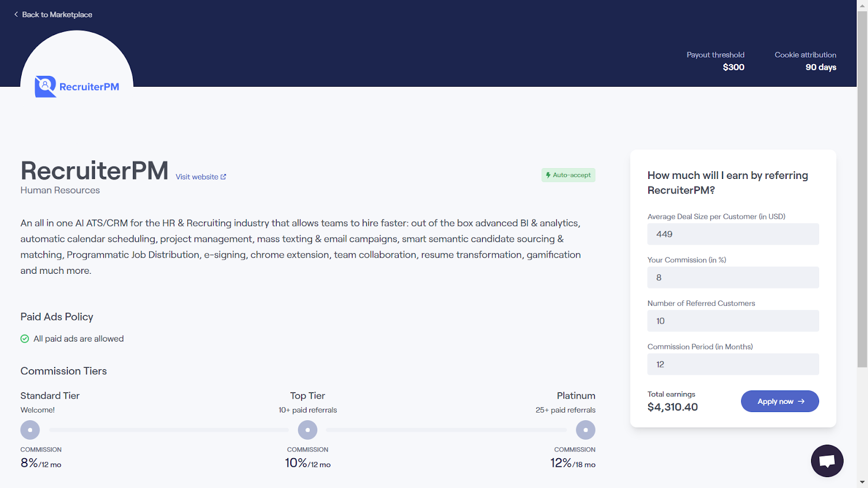
Task: Click the green checkmark next to paid ads policy
Action: pos(24,338)
